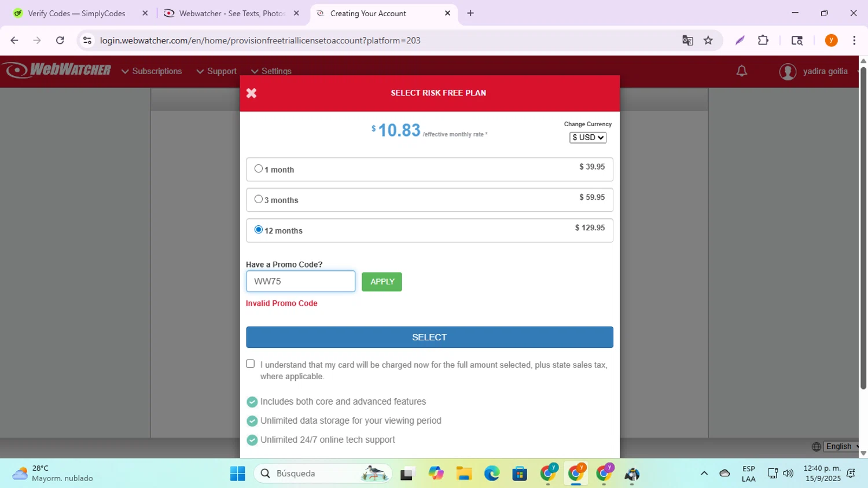The height and width of the screenshot is (488, 868).
Task: Close the Creating Your Account tab
Action: point(447,13)
